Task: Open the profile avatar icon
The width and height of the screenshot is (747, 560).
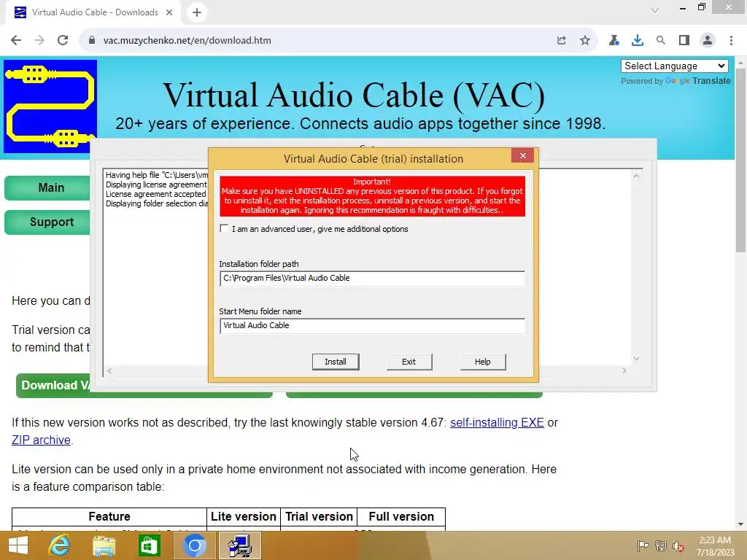Action: pyautogui.click(x=708, y=41)
